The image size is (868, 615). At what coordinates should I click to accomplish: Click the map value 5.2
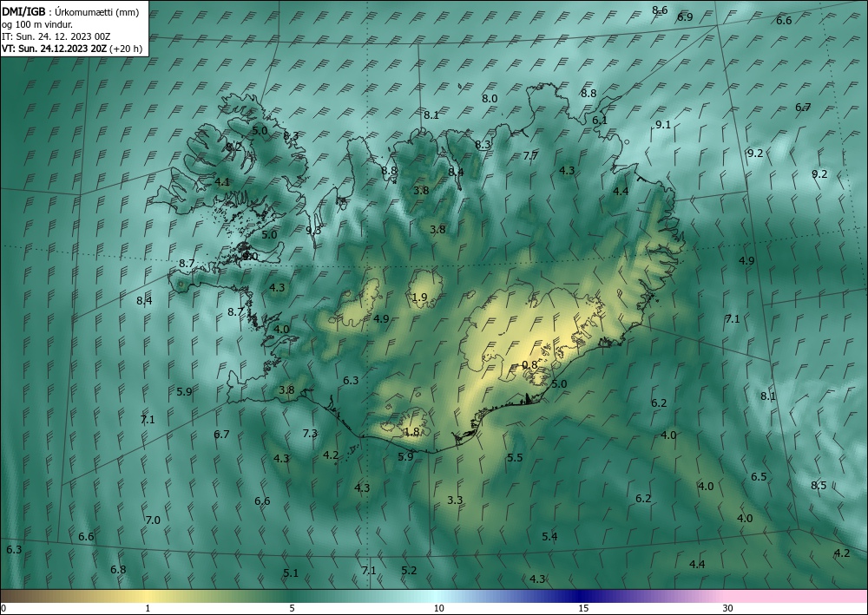pos(409,570)
